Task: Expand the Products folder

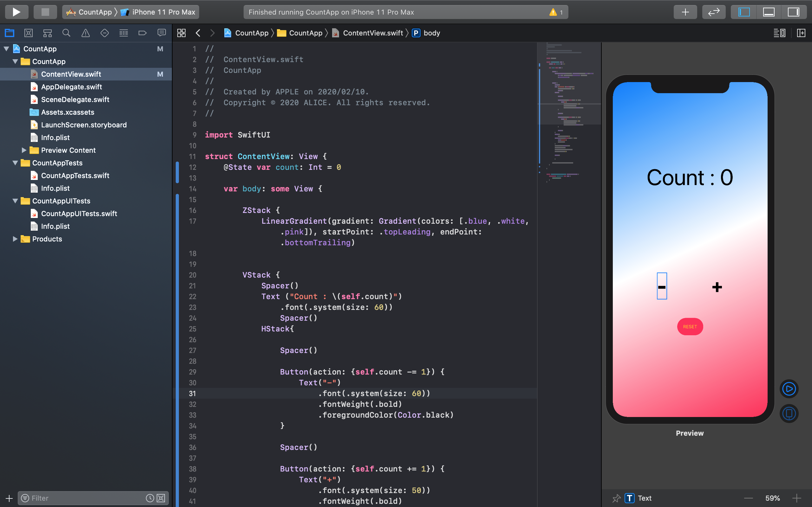Action: coord(15,239)
